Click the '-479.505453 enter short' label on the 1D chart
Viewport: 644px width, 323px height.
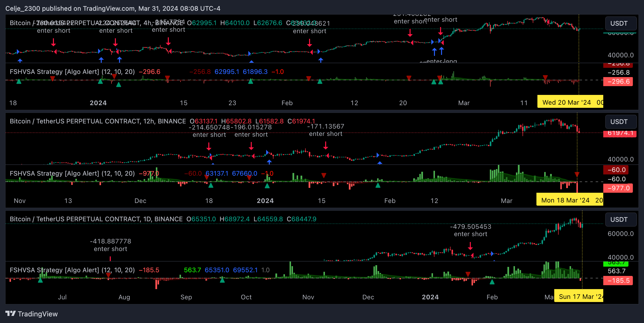tap(471, 230)
